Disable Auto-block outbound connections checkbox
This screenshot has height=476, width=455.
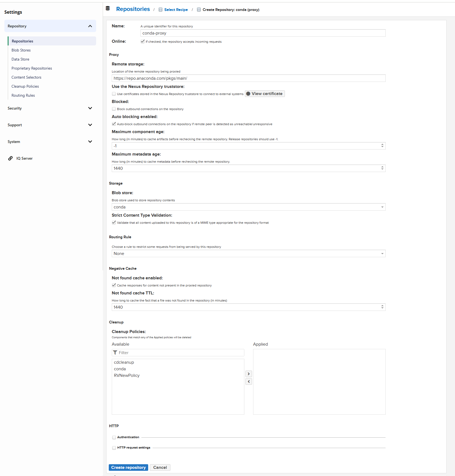click(114, 124)
